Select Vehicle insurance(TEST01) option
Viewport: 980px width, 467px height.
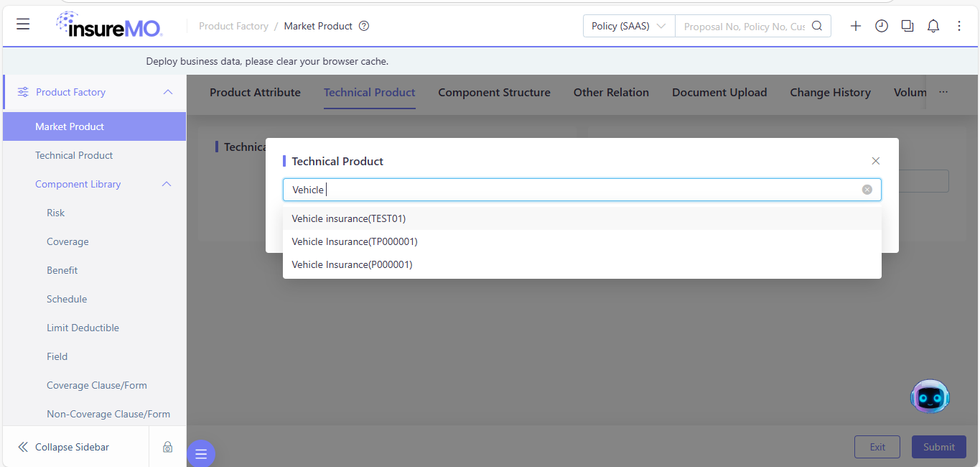pyautogui.click(x=582, y=218)
